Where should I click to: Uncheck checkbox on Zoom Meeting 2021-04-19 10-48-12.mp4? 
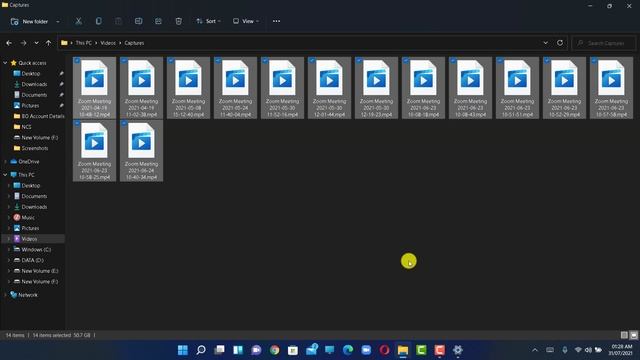77,60
